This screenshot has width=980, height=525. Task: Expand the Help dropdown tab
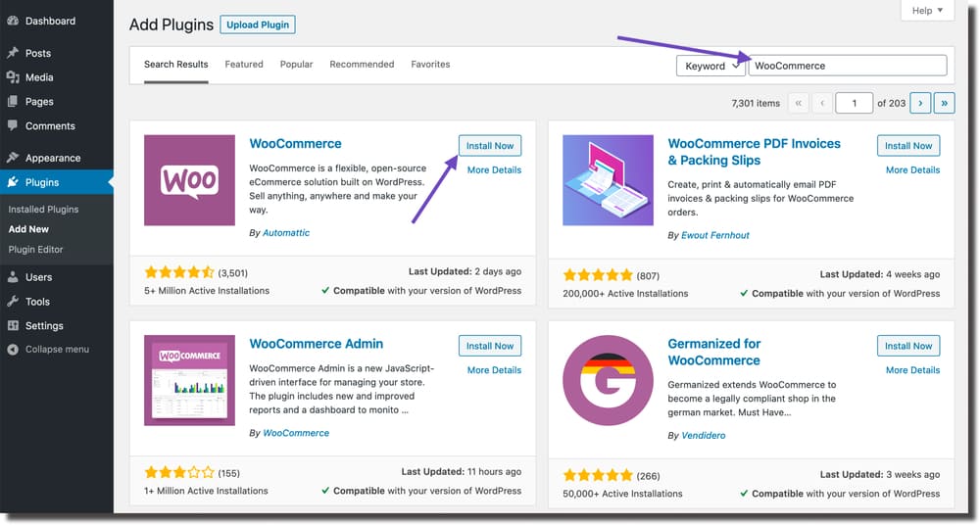[927, 11]
